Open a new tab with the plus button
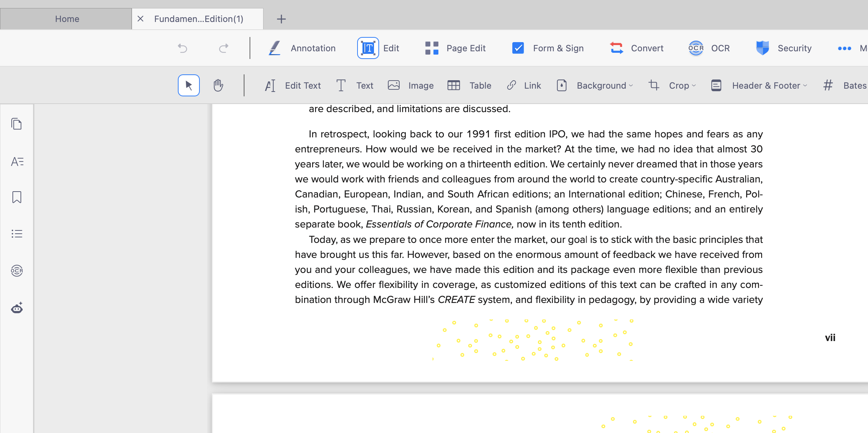Viewport: 868px width, 433px height. tap(281, 19)
